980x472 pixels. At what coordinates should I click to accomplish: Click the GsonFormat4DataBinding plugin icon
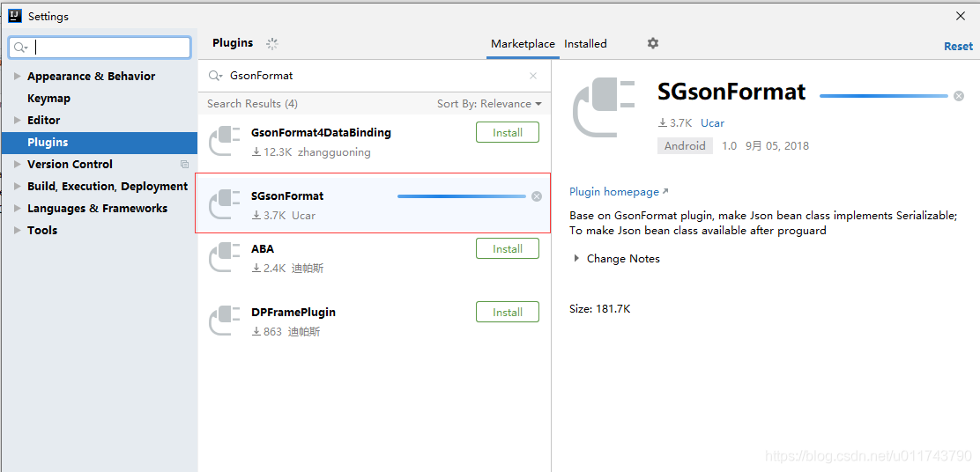coord(225,142)
